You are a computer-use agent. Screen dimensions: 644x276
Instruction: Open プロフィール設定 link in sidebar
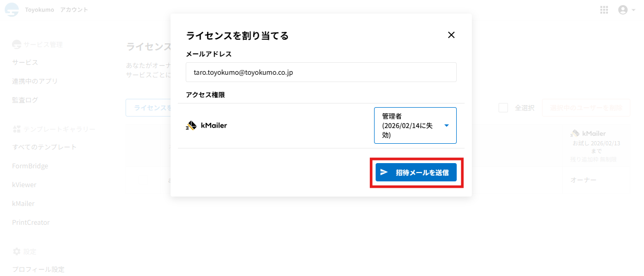38,269
